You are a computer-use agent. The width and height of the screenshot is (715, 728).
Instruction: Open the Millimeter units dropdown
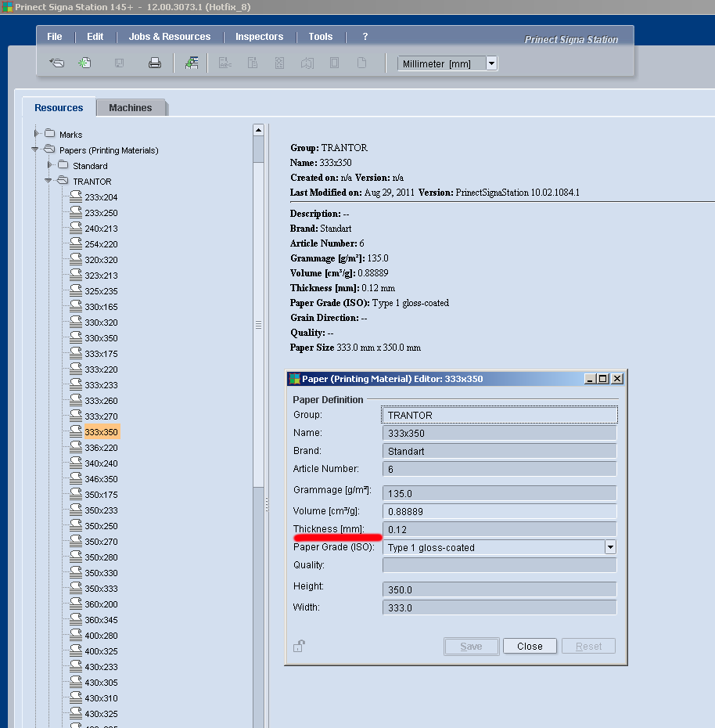point(491,63)
